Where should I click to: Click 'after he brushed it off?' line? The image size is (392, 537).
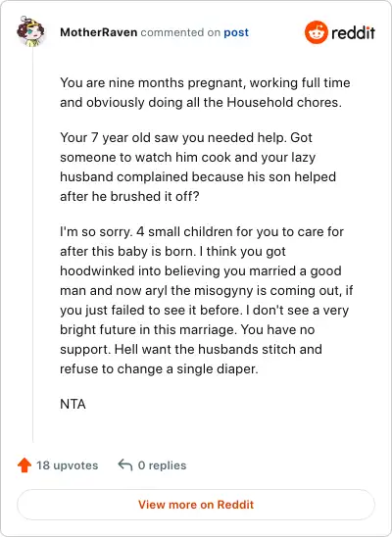(129, 196)
